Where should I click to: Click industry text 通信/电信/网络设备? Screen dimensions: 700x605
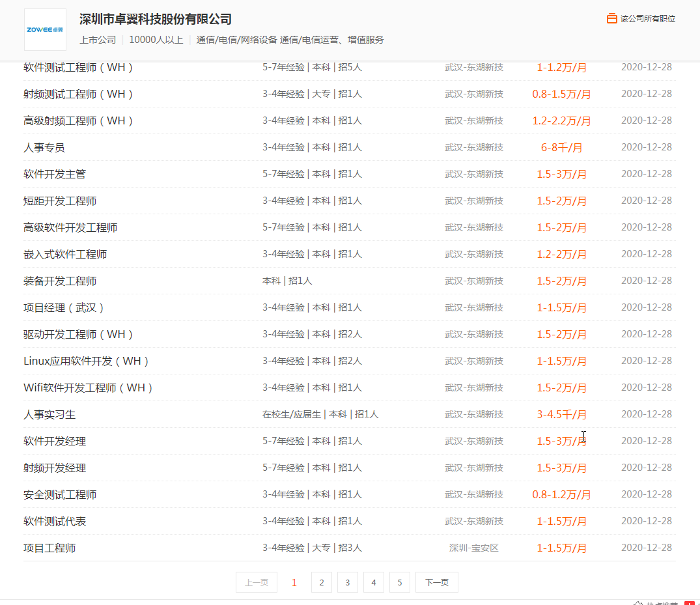236,40
